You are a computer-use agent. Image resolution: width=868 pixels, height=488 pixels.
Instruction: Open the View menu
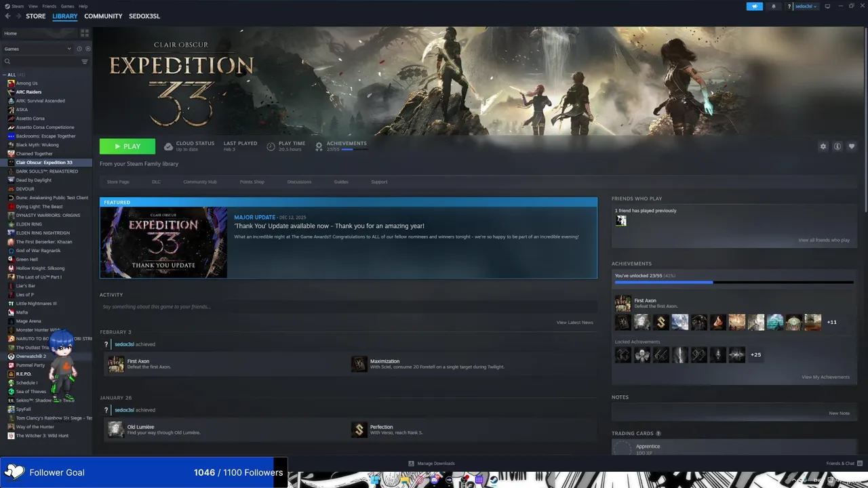33,6
